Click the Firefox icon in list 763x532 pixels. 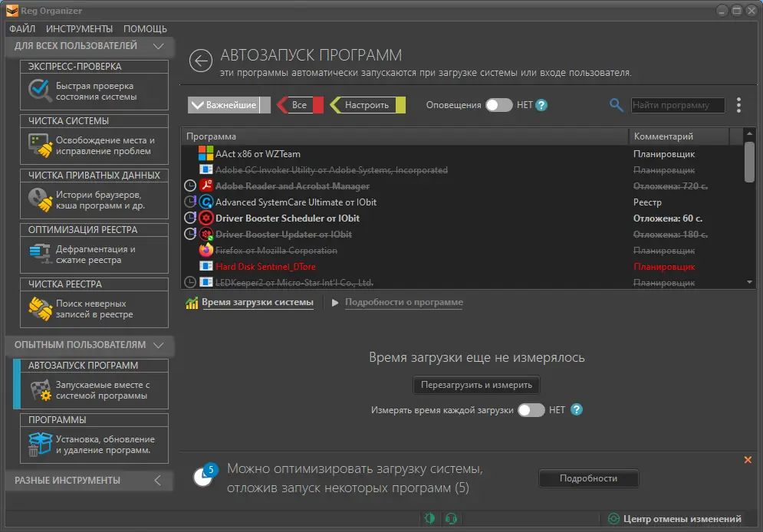click(206, 250)
